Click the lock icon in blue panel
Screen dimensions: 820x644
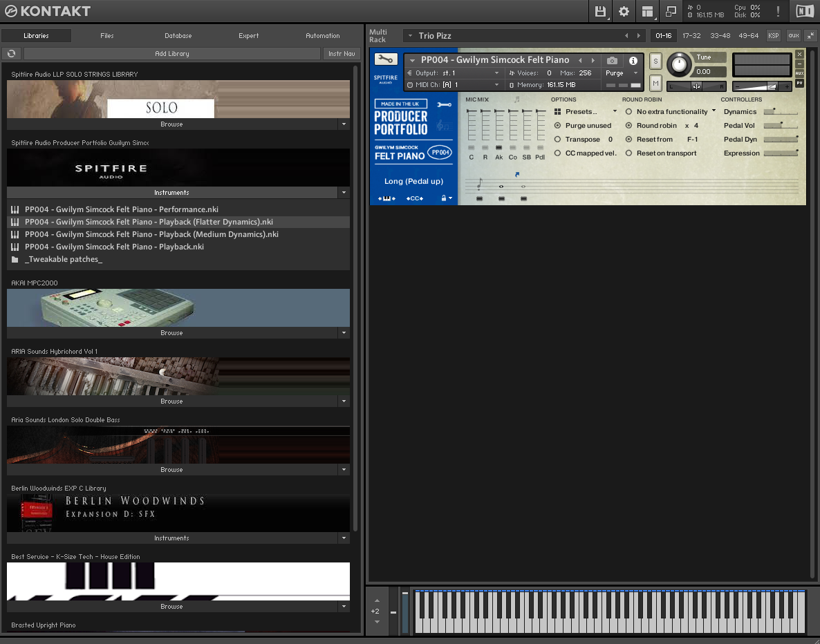coord(444,198)
